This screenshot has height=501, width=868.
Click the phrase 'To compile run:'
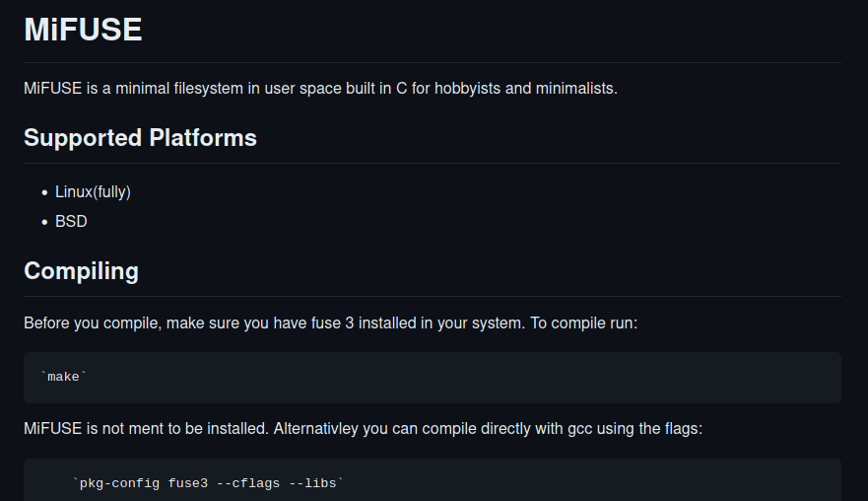[584, 322]
